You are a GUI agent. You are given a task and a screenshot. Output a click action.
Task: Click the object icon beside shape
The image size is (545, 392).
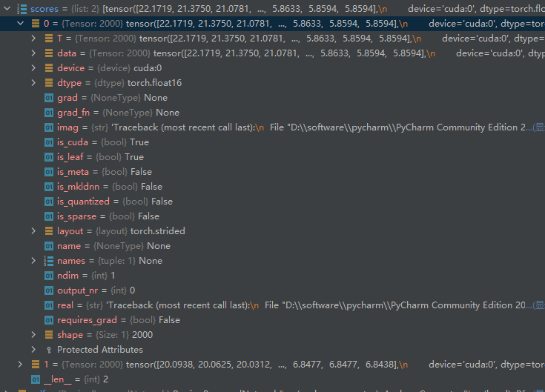tap(49, 335)
